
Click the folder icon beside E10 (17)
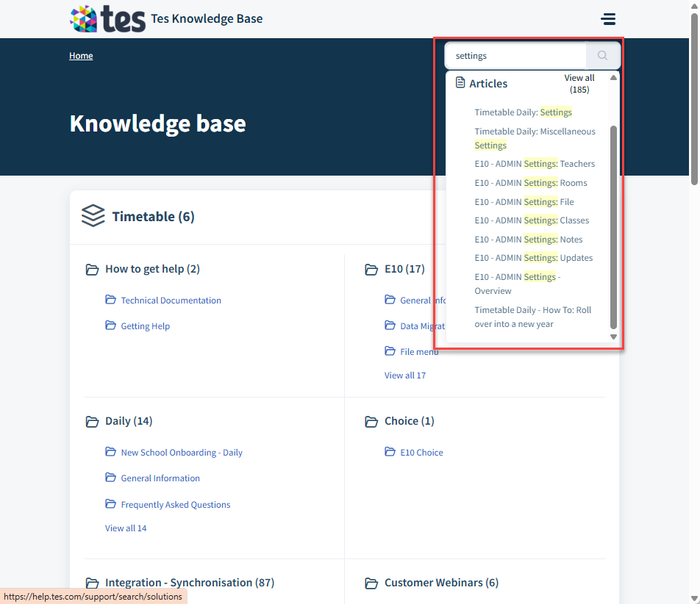[x=371, y=270]
